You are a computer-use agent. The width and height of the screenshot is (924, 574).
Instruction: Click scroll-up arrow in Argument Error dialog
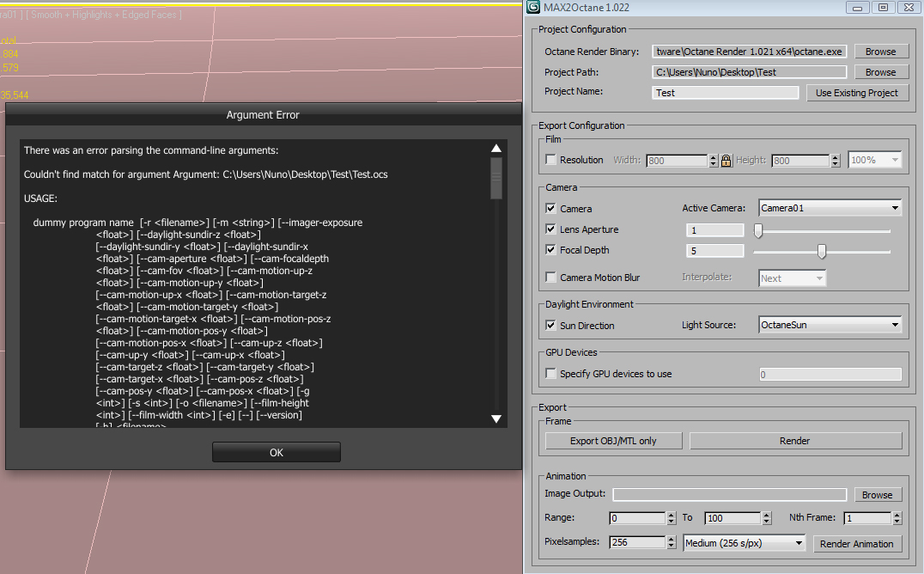pyautogui.click(x=496, y=148)
